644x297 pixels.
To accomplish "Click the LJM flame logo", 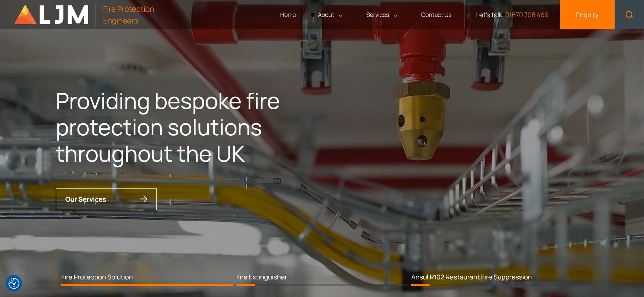I will [x=25, y=15].
